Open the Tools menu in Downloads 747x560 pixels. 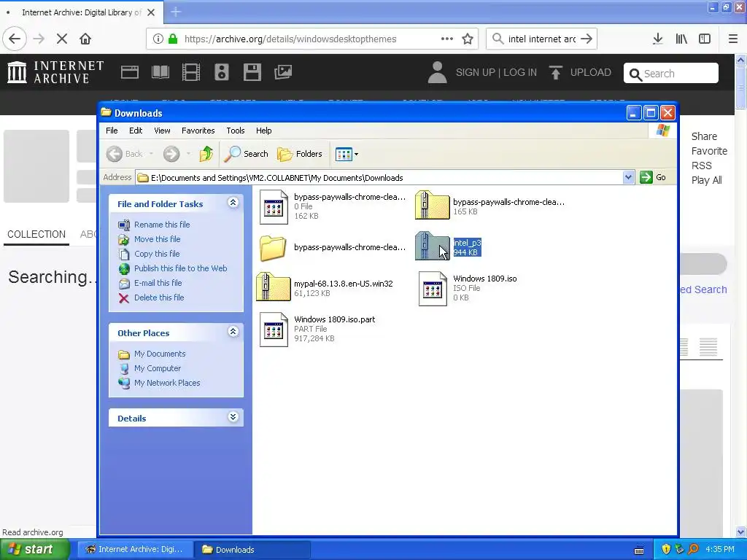236,131
